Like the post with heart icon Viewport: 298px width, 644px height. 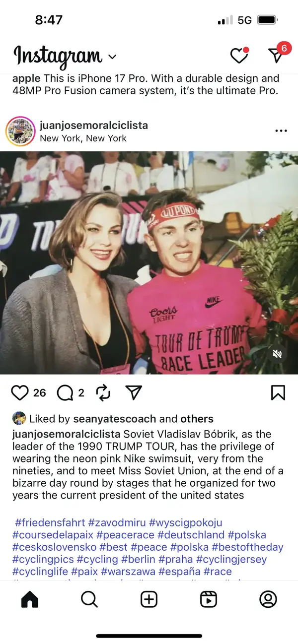click(20, 393)
